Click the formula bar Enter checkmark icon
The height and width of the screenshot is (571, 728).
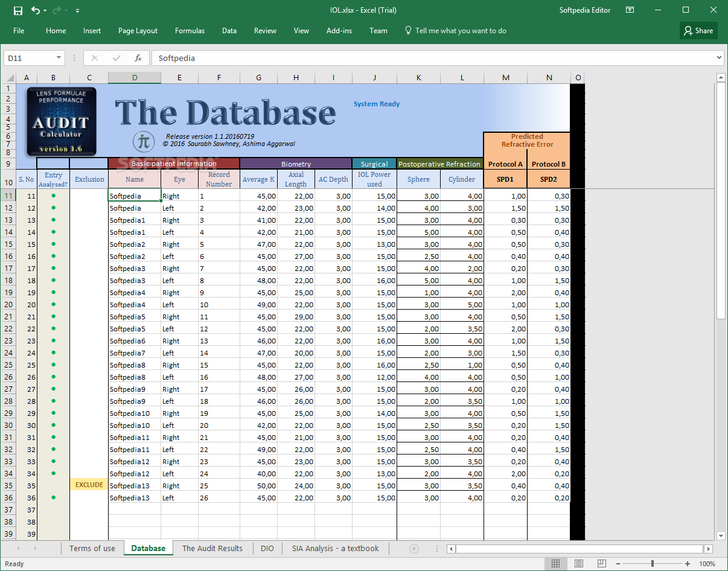click(x=117, y=58)
